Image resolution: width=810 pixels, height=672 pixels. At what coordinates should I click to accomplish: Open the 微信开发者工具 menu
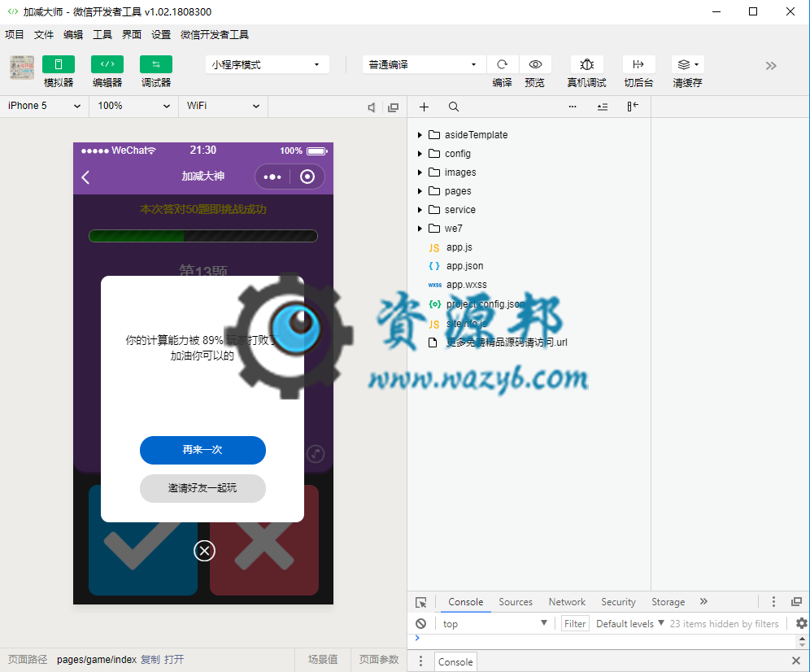pyautogui.click(x=215, y=35)
